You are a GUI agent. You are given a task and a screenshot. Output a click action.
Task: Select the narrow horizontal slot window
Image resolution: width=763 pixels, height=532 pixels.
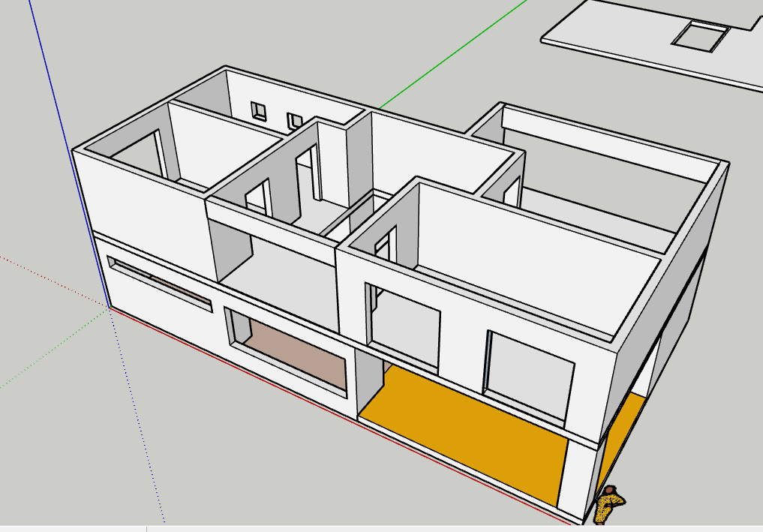pyautogui.click(x=160, y=284)
